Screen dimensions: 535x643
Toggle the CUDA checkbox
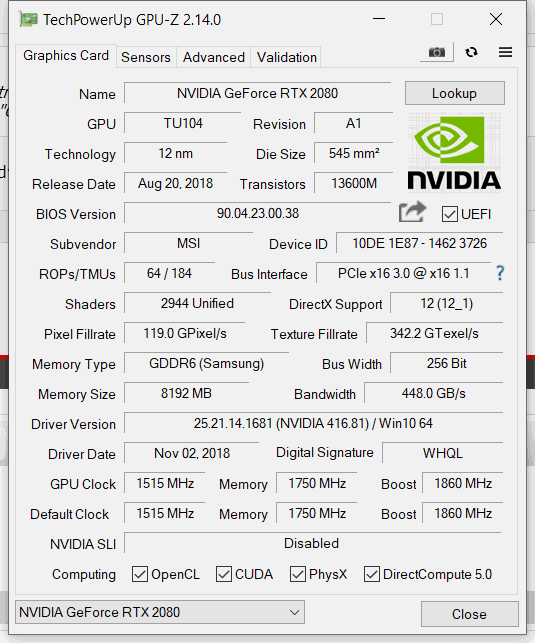223,574
